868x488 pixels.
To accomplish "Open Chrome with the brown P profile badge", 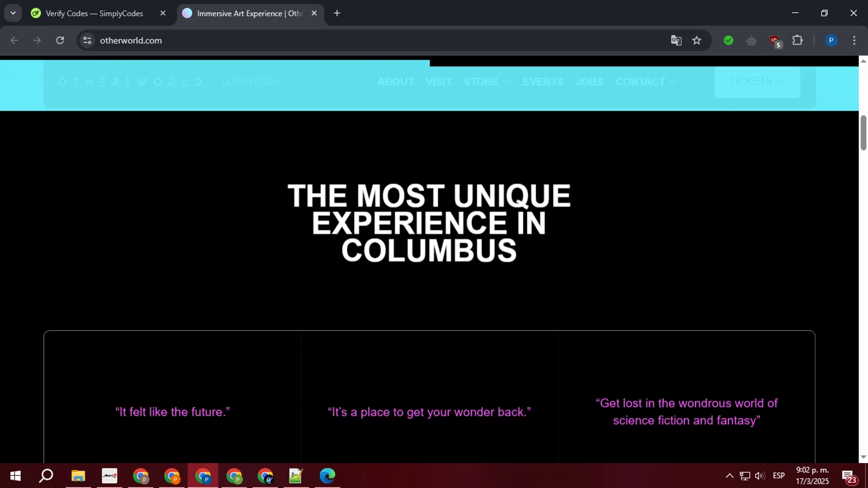I will tap(141, 476).
